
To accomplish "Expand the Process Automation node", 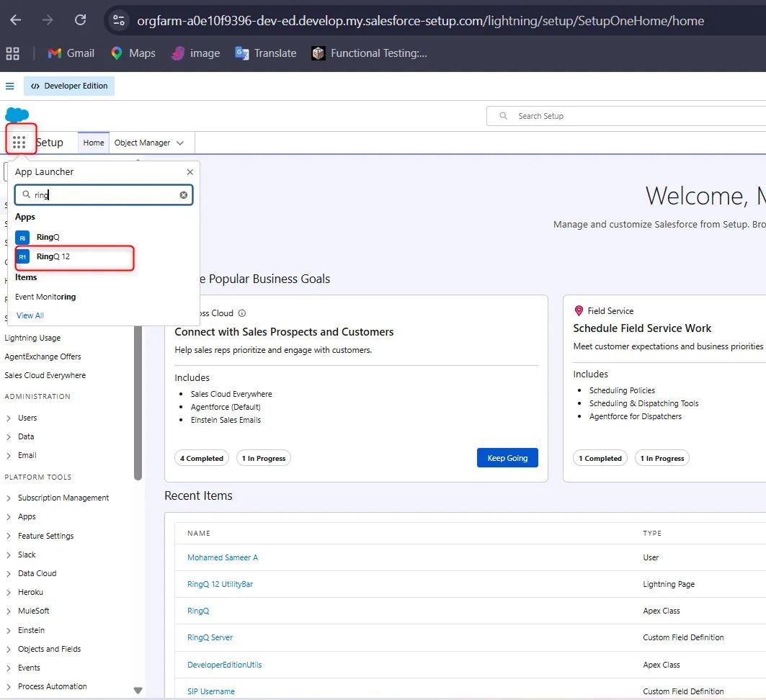I will click(x=9, y=687).
